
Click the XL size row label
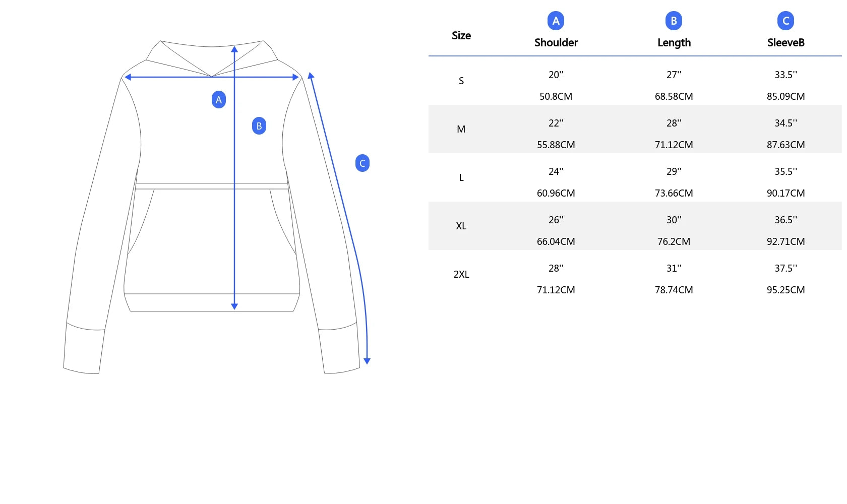(461, 226)
